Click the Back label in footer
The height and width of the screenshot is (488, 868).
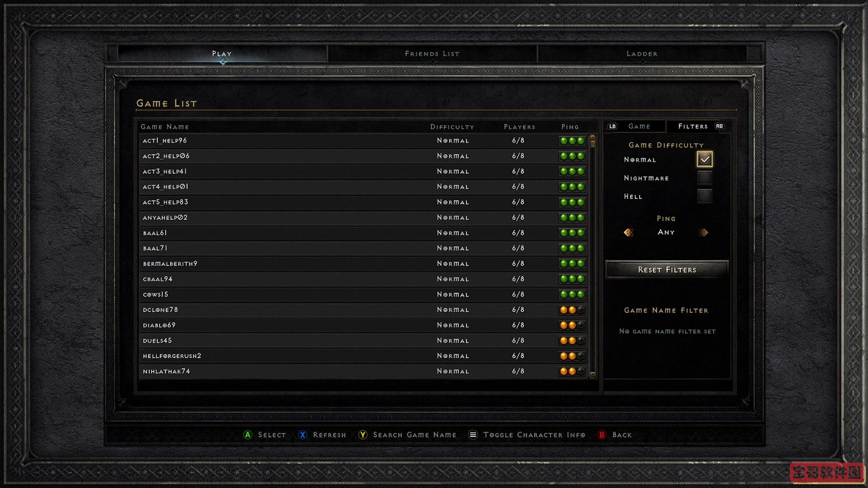[x=622, y=435]
